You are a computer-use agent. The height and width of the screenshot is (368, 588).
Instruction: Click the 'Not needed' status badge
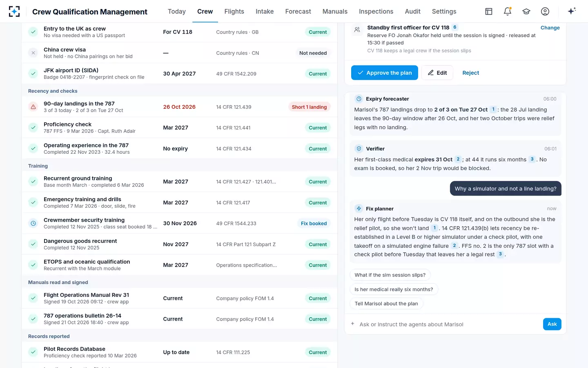pyautogui.click(x=313, y=53)
